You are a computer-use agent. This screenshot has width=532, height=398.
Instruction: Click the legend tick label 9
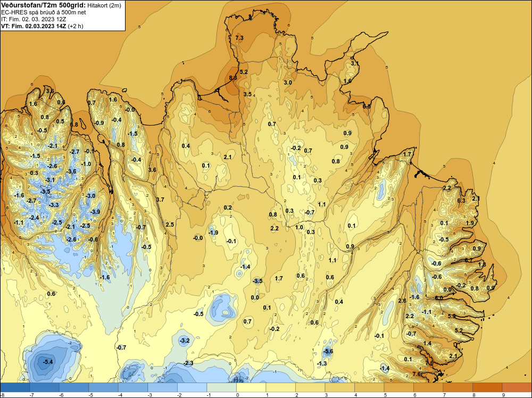[x=503, y=395]
